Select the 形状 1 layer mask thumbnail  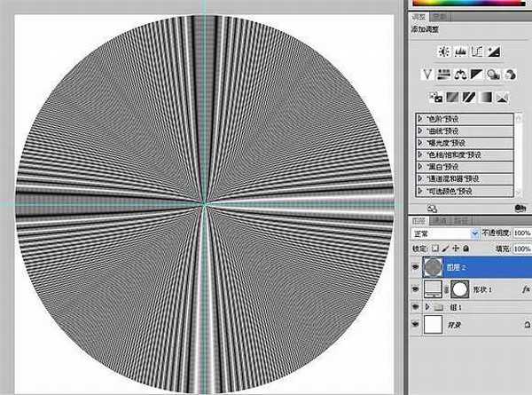459,288
